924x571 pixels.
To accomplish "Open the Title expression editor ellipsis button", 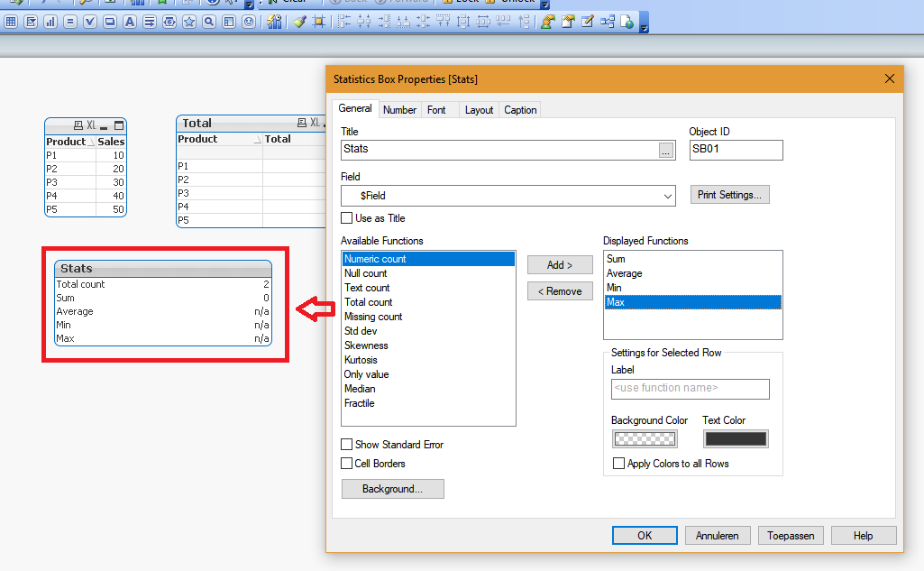I will [x=666, y=151].
